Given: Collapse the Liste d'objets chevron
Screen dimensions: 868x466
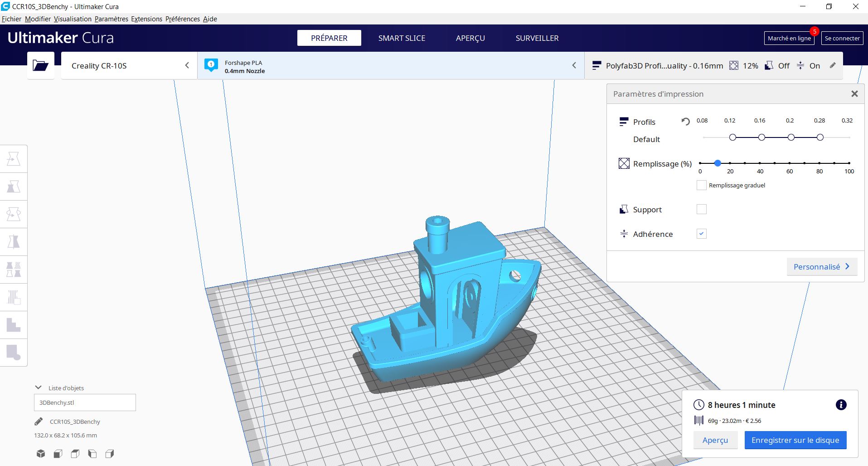Looking at the screenshot, I should (39, 388).
